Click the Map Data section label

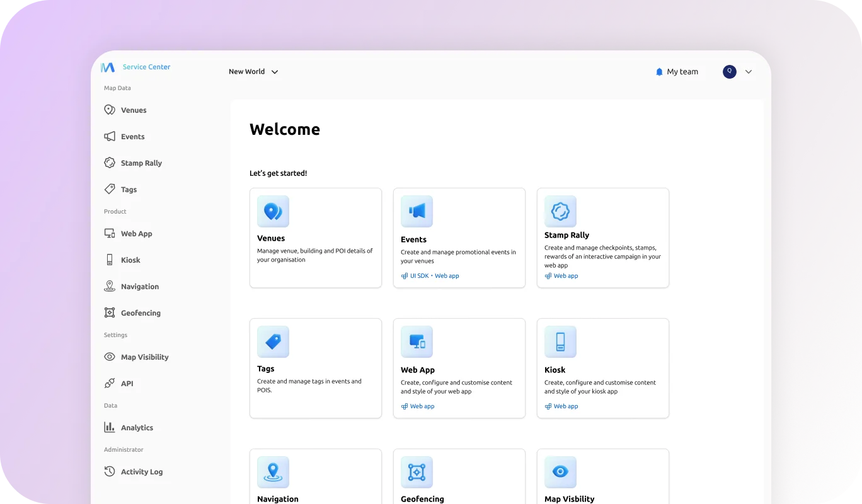[x=117, y=88]
